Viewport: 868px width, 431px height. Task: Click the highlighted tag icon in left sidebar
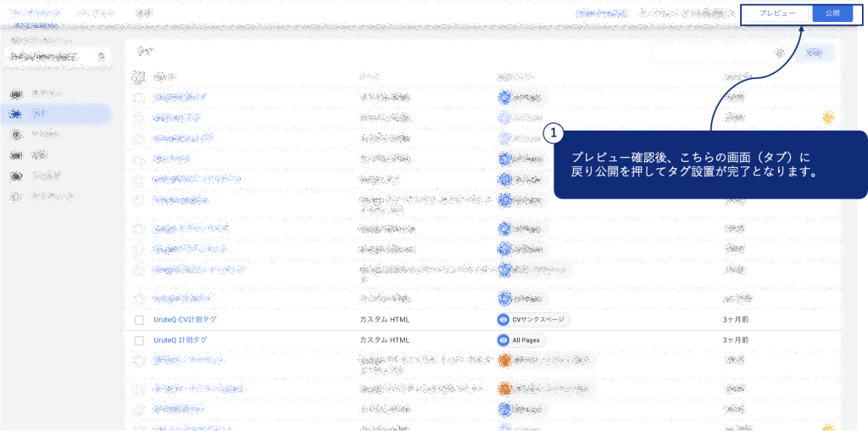pyautogui.click(x=15, y=113)
